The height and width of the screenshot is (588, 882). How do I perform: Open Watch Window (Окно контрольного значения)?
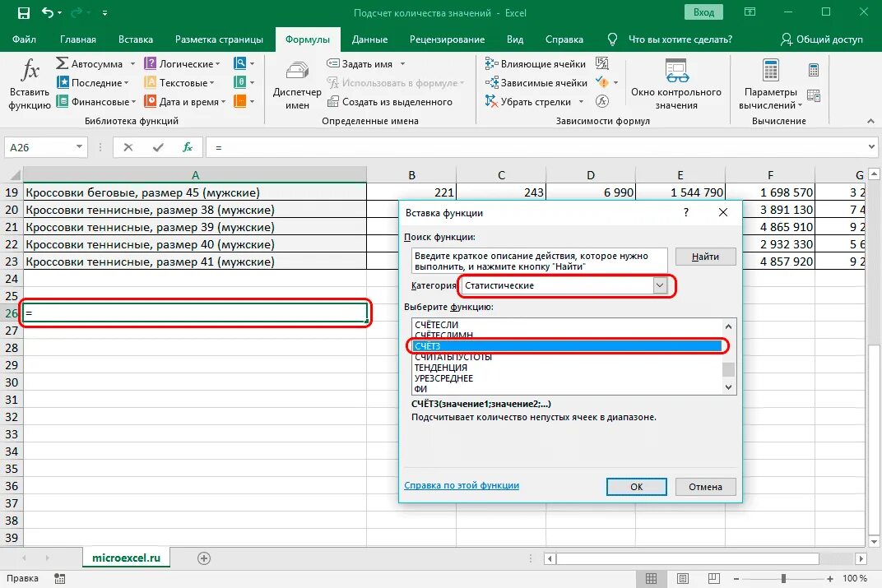(676, 85)
